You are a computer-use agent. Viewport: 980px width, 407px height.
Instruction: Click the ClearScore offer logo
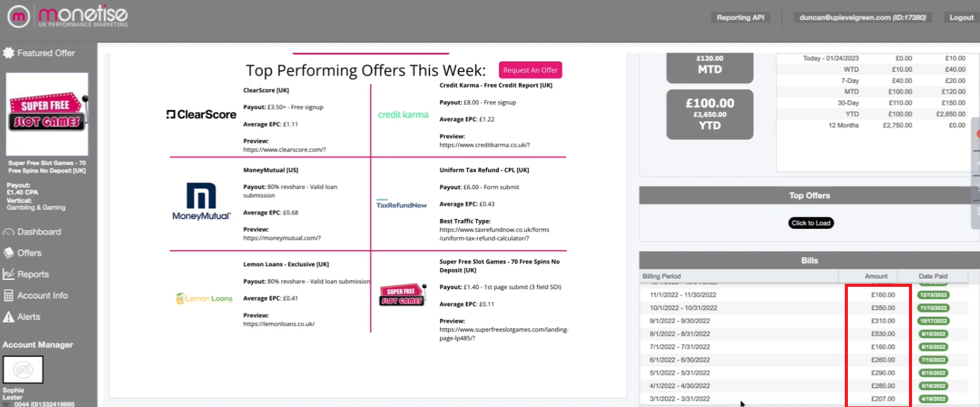[x=201, y=114]
